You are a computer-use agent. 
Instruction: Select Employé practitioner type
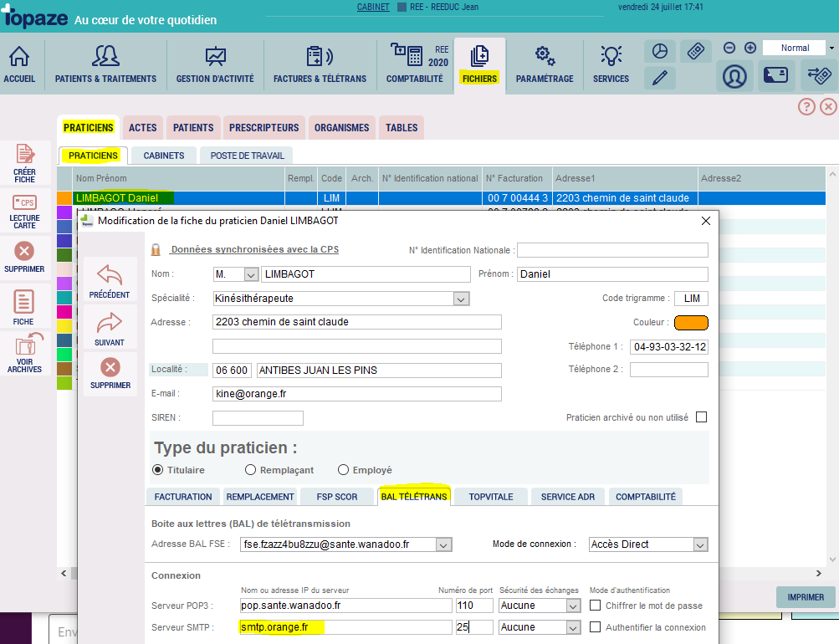[344, 470]
